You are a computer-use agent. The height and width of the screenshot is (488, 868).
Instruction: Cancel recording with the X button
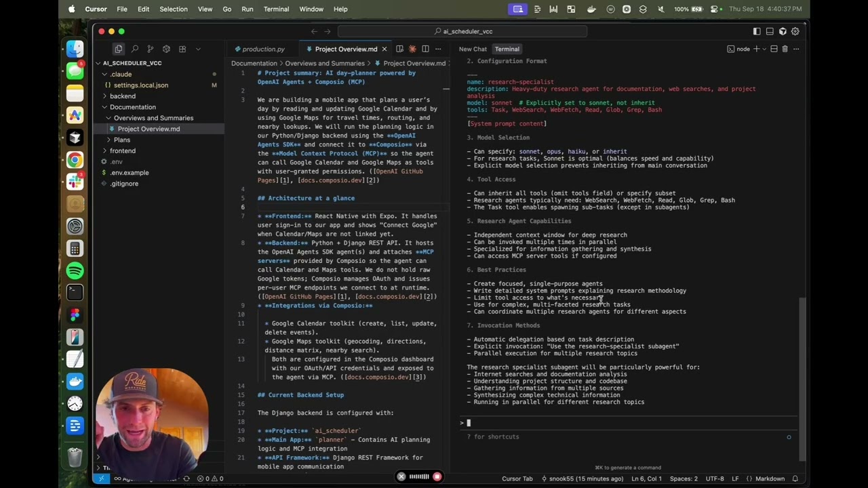pyautogui.click(x=401, y=476)
